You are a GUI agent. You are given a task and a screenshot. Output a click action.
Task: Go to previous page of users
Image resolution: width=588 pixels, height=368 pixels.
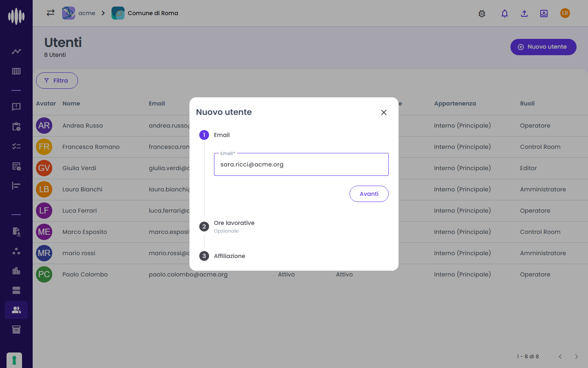(x=560, y=357)
